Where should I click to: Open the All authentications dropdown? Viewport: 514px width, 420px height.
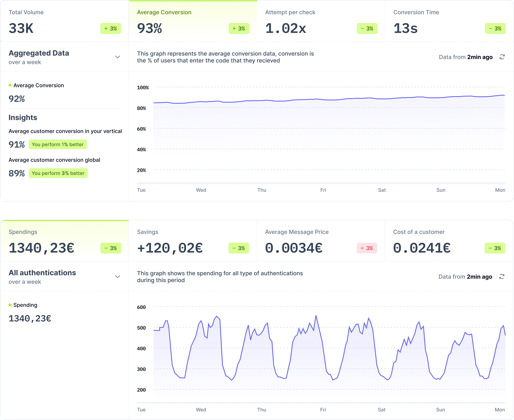(118, 277)
